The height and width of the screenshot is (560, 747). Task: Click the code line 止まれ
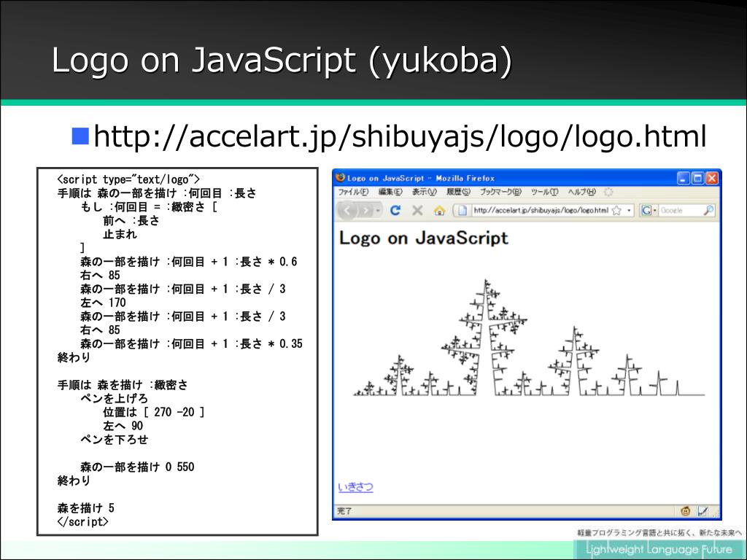(120, 234)
